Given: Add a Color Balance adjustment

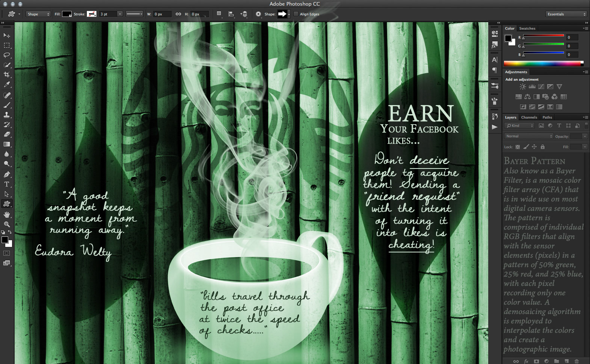Looking at the screenshot, I should click(x=528, y=97).
